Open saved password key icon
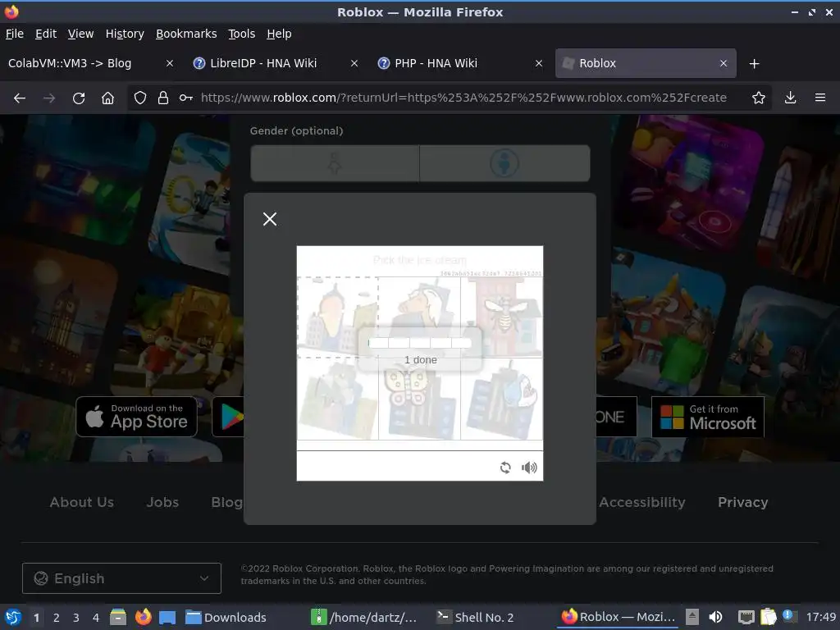Viewport: 840px width, 630px height. (x=186, y=98)
